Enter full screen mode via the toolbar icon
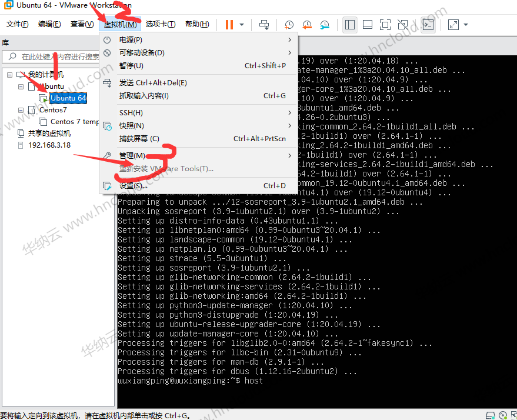This screenshot has height=420, width=517. tap(385, 25)
